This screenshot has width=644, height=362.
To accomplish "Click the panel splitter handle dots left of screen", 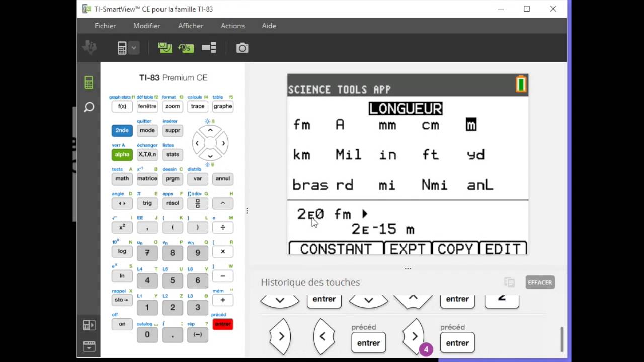I will point(247,211).
